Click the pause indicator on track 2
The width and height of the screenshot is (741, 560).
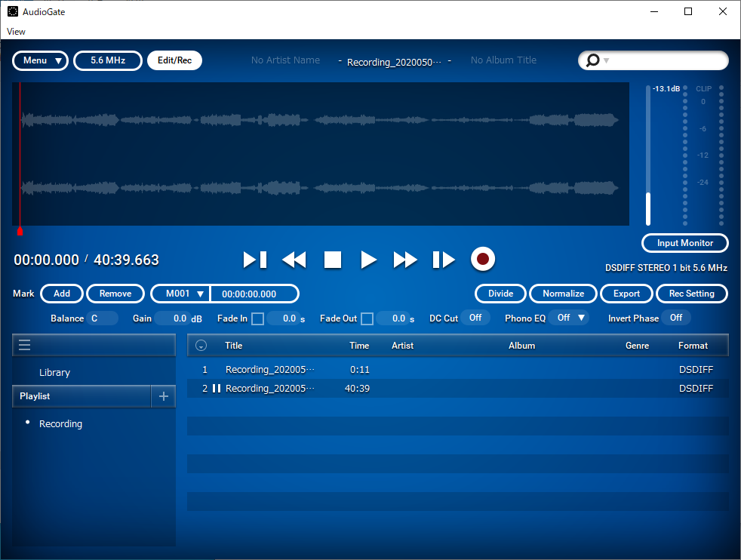pyautogui.click(x=217, y=389)
